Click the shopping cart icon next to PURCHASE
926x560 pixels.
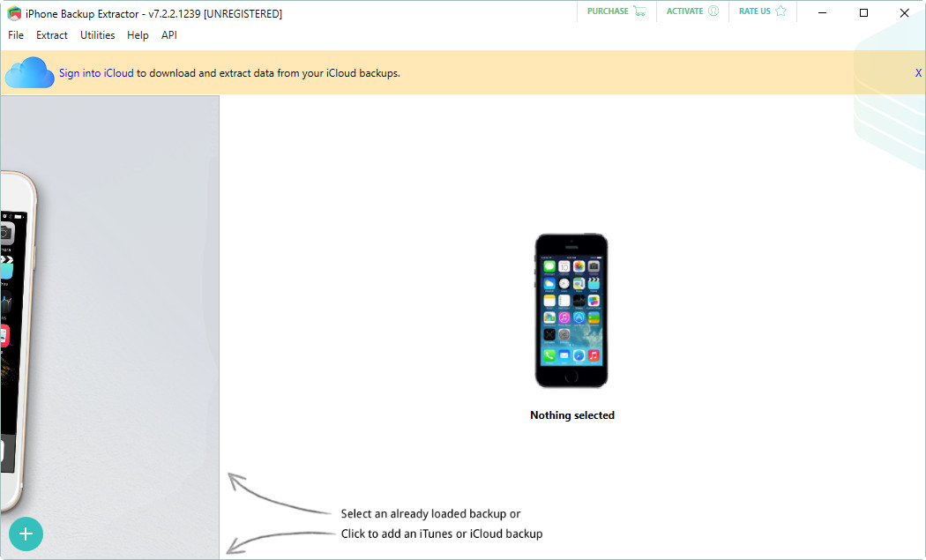tap(639, 11)
